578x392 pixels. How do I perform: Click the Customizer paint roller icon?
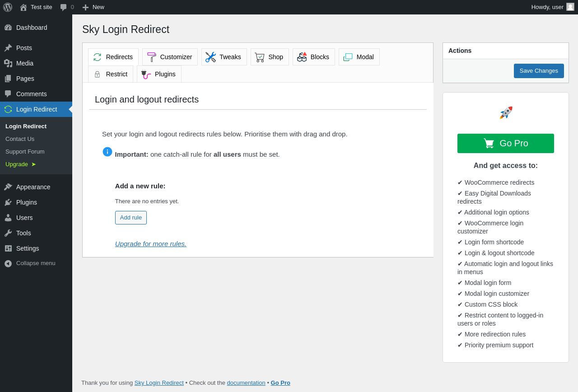pyautogui.click(x=152, y=57)
